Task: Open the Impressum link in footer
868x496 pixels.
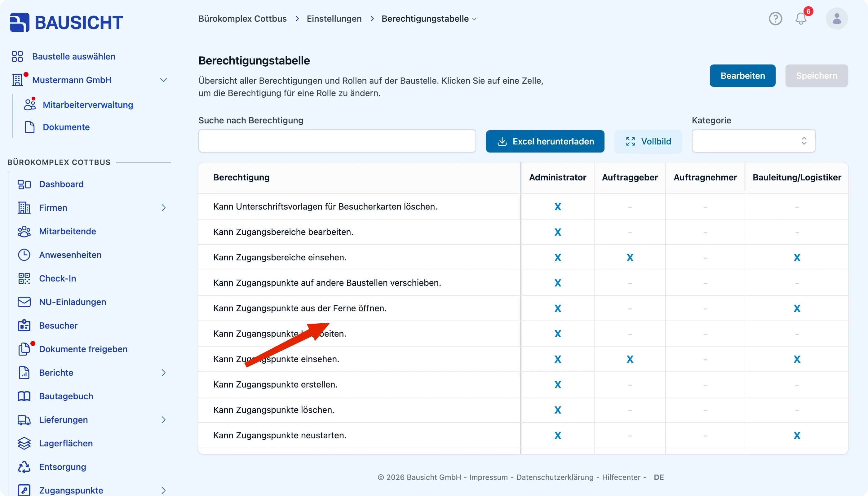Action: tap(488, 477)
